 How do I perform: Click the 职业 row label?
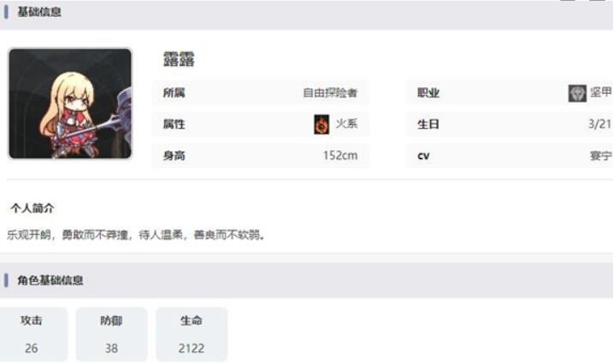point(428,93)
